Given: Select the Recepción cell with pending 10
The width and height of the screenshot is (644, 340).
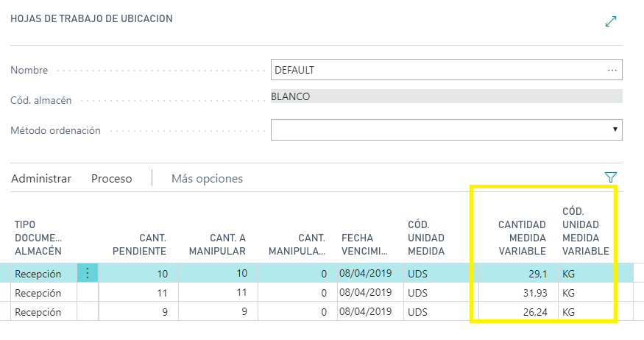Looking at the screenshot, I should click(44, 274).
